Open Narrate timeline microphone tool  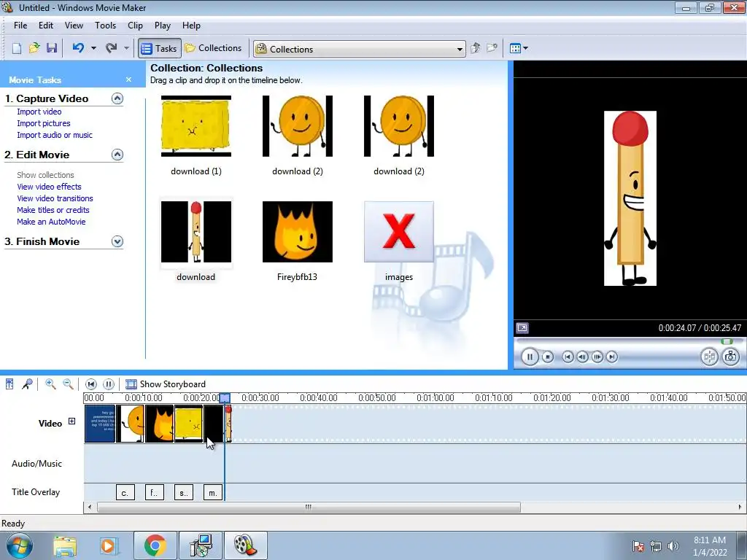tap(27, 384)
